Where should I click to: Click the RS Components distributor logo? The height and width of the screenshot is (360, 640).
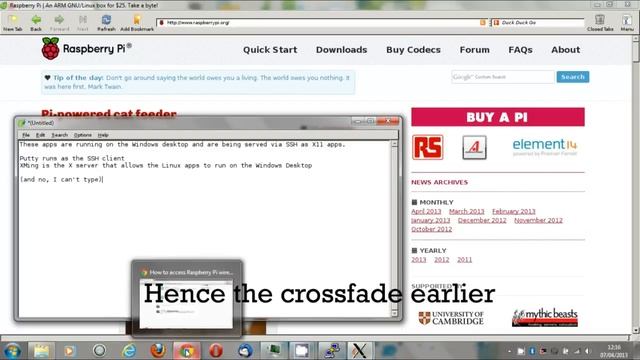(427, 147)
